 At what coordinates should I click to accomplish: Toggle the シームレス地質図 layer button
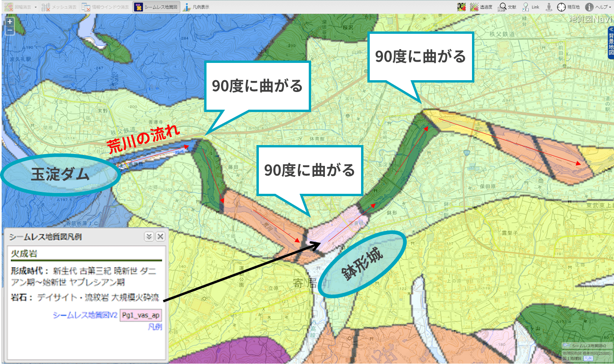[156, 7]
